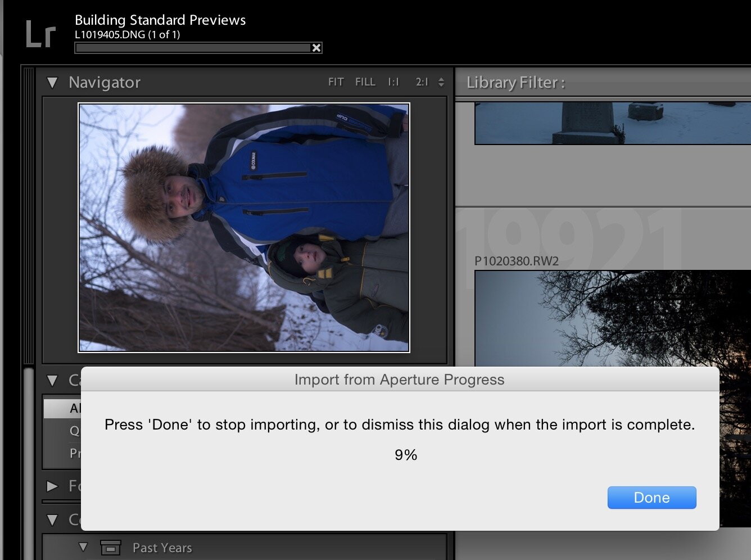
Task: Click the L1019405.DNG (1 of 1) status text
Action: pyautogui.click(x=128, y=34)
